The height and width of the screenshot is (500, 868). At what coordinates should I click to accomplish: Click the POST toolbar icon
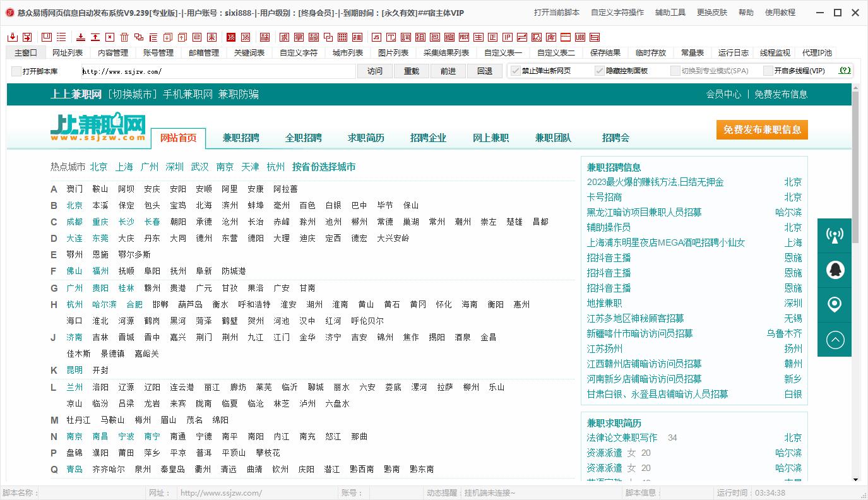coord(464,37)
